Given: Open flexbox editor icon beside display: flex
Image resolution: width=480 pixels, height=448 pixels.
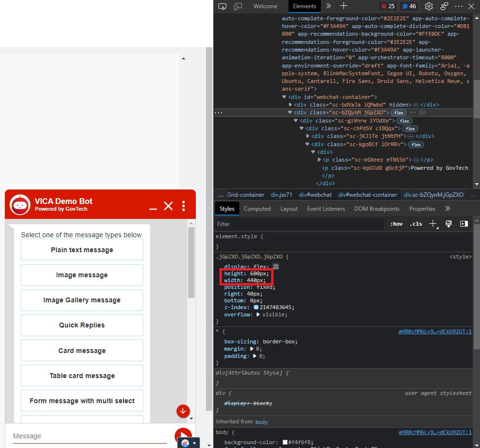Looking at the screenshot, I should coord(276,267).
